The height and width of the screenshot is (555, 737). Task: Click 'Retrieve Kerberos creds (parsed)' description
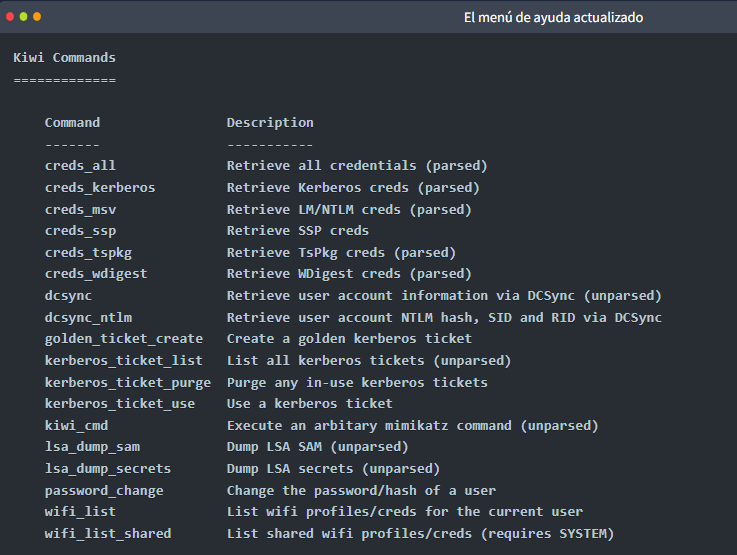[353, 188]
